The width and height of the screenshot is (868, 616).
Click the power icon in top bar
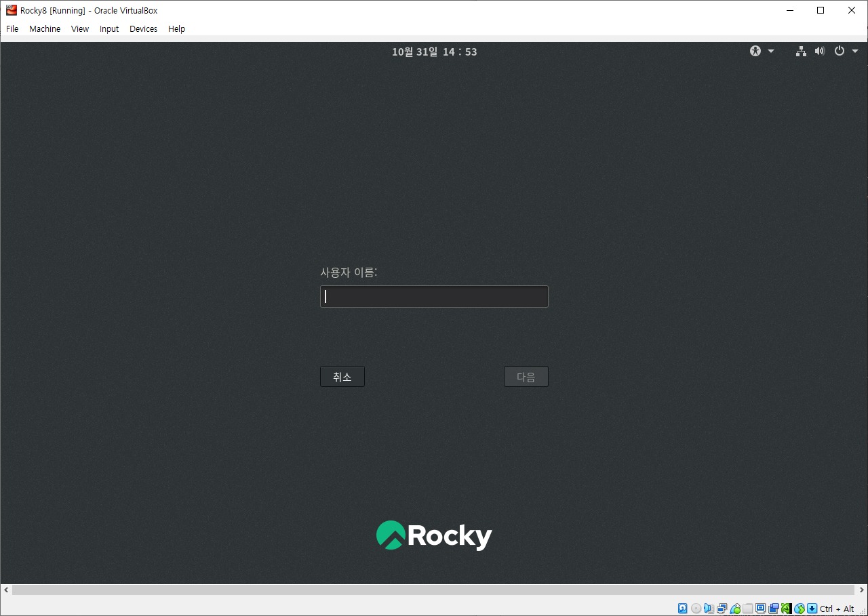(x=840, y=51)
